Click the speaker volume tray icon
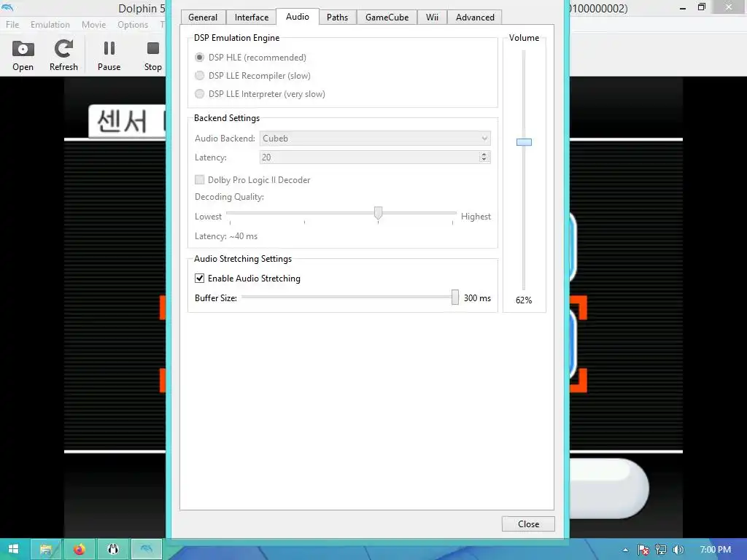The image size is (747, 560). coord(678,550)
